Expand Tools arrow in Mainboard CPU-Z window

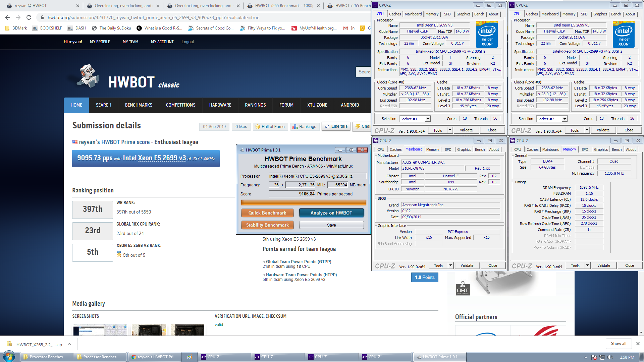[x=450, y=265]
